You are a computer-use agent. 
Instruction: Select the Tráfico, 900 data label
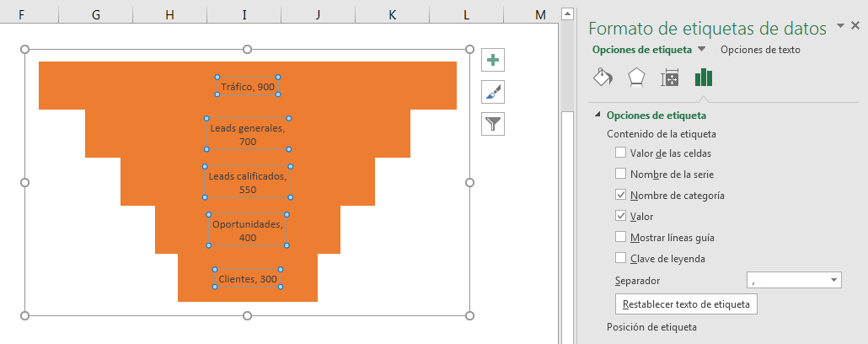click(x=248, y=86)
